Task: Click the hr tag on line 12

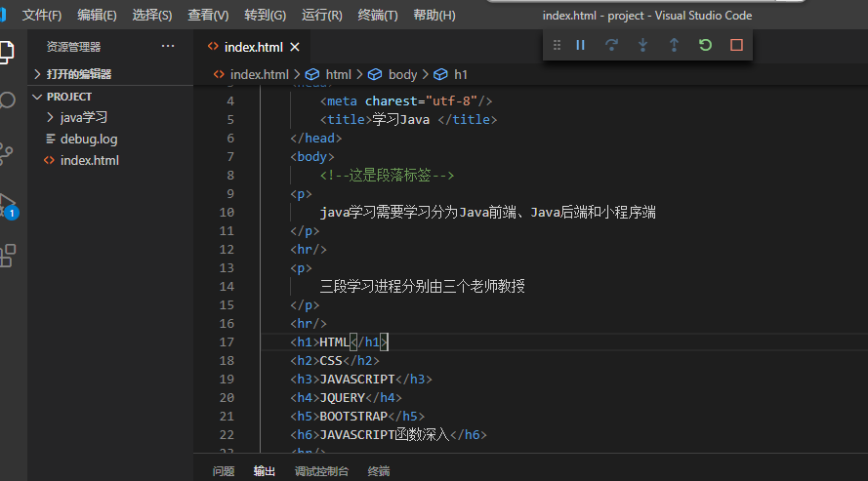Action: pyautogui.click(x=309, y=250)
